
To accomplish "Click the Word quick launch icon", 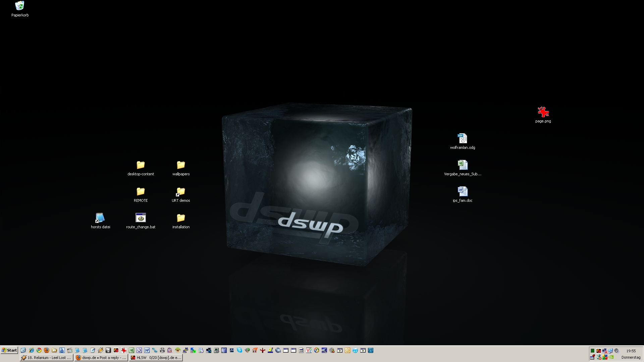I will 147,350.
